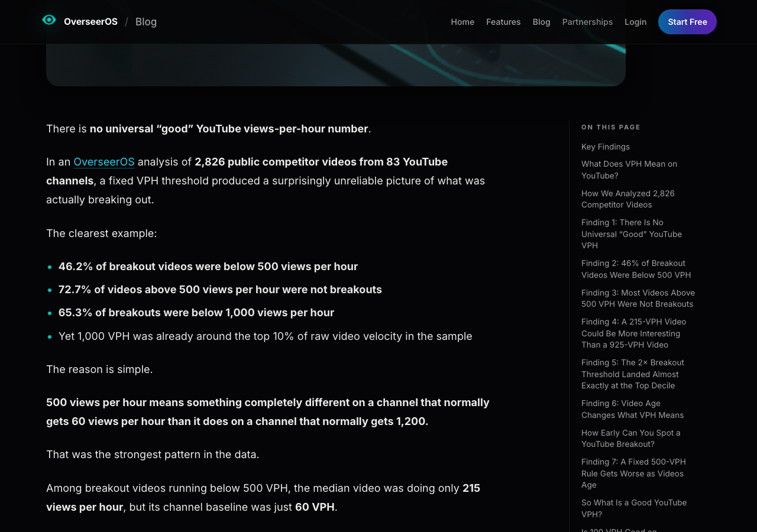Click the Login link

click(x=635, y=22)
